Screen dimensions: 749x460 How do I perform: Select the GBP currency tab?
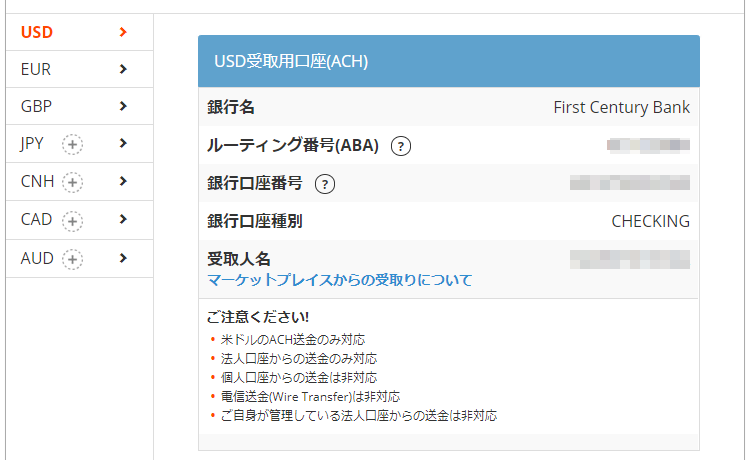tap(79, 106)
